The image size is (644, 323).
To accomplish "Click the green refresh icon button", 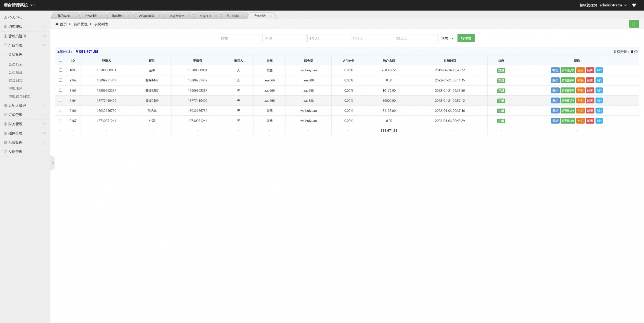I will 634,24.
